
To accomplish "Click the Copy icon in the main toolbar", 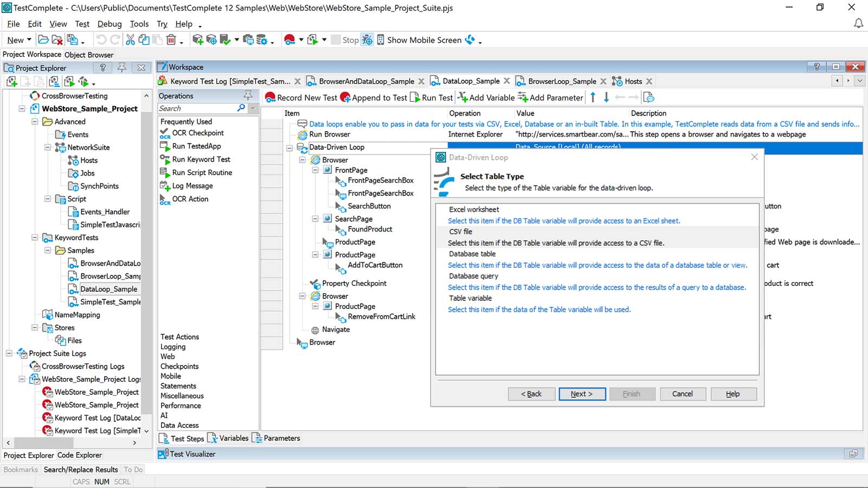I will (144, 40).
